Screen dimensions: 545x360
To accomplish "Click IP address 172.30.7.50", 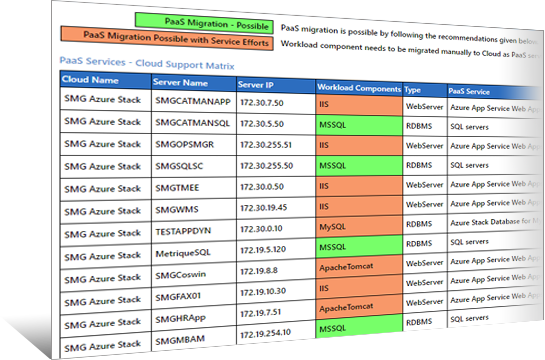I will coord(262,103).
